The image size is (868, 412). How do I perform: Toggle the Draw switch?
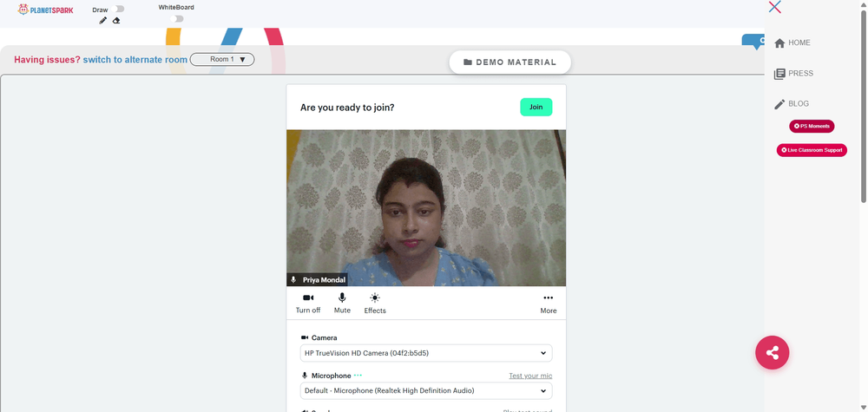click(117, 10)
